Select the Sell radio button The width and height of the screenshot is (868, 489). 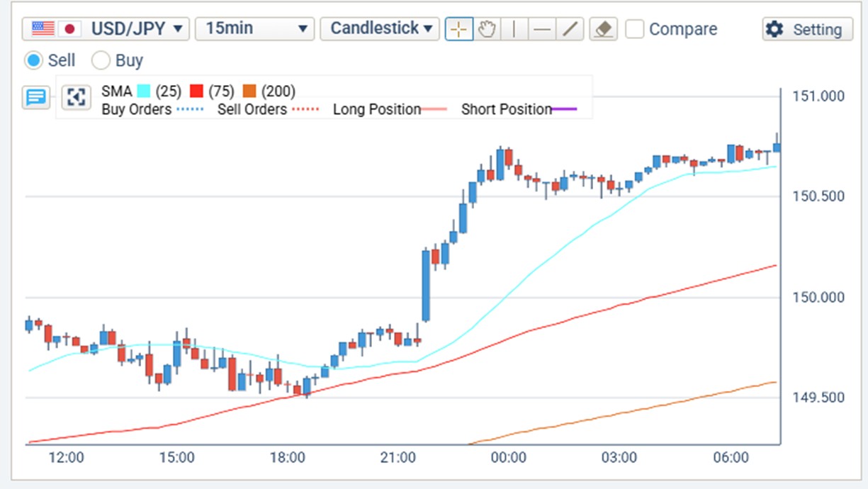tap(33, 60)
